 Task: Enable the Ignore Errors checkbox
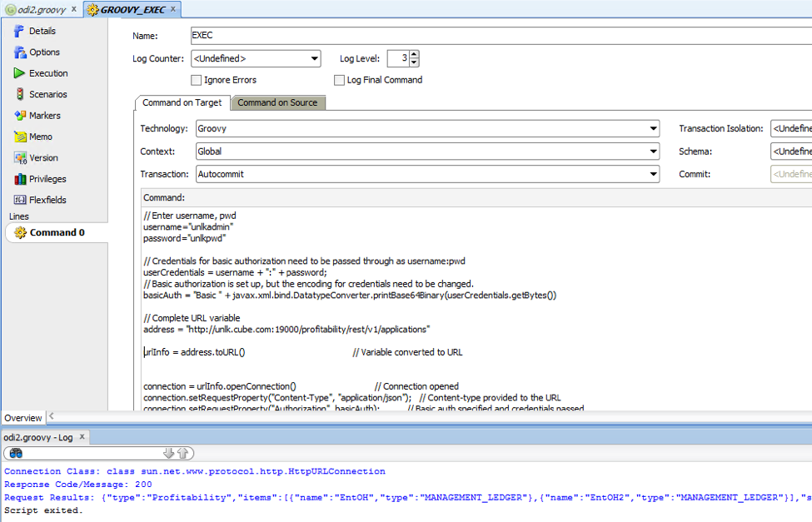197,81
